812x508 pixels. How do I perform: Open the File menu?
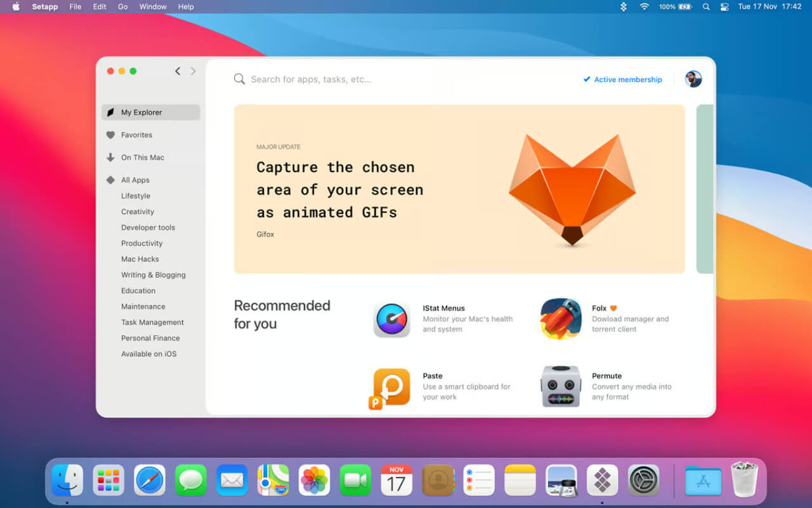point(75,6)
